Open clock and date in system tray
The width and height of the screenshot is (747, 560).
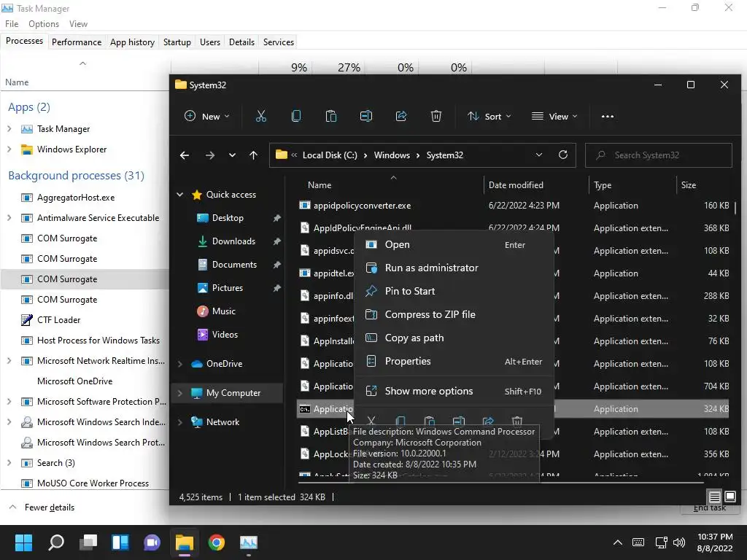[715, 542]
